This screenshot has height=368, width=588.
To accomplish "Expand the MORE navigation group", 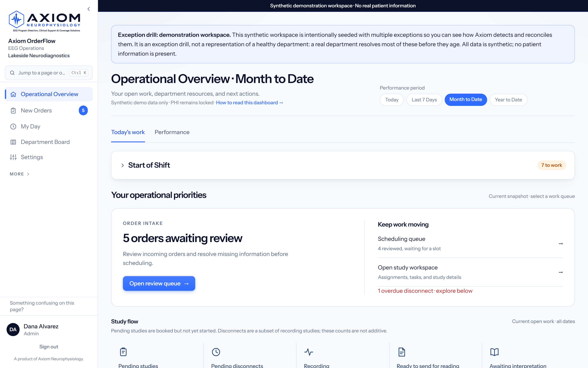I will click(19, 174).
